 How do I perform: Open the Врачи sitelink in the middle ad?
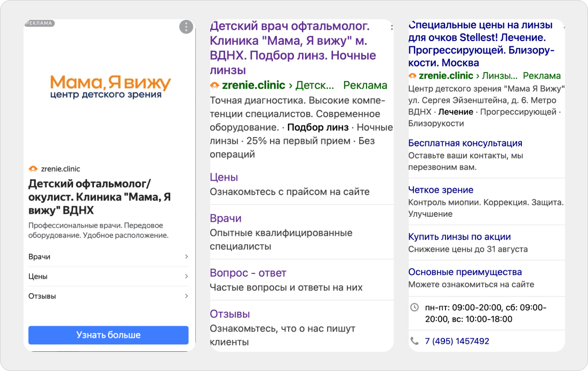[x=226, y=219]
